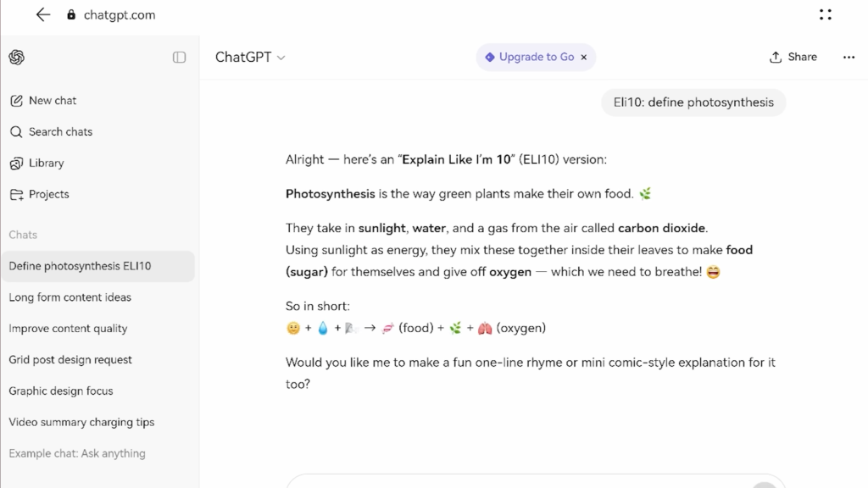This screenshot has height=488, width=868.
Task: Dismiss the Upgrade to Go banner
Action: coord(583,57)
